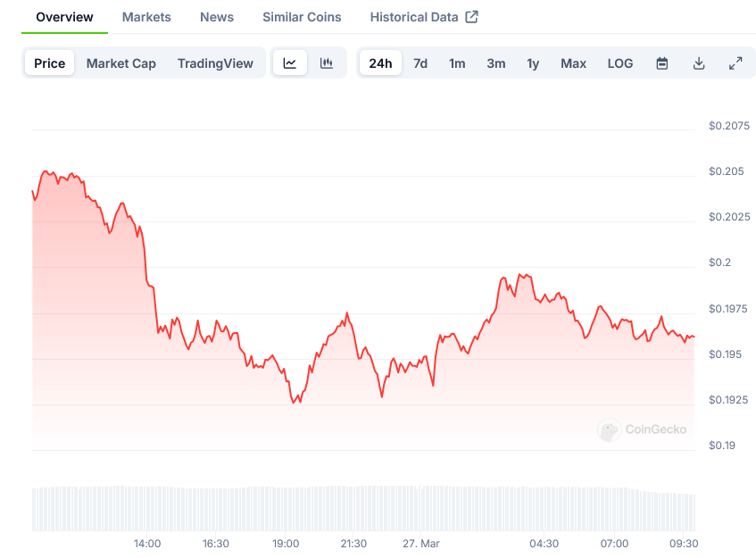Click the $0.19 price axis label
Image resolution: width=756 pixels, height=558 pixels.
tap(722, 446)
